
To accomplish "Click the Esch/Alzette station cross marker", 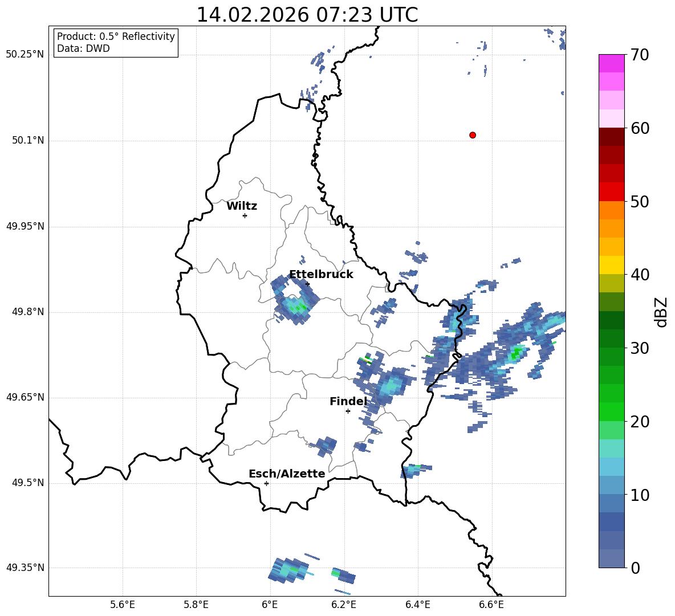I will pos(266,483).
